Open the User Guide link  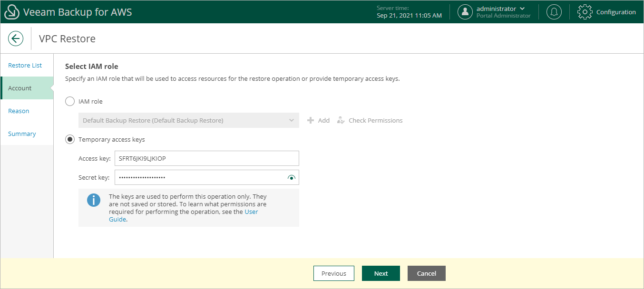tap(251, 212)
